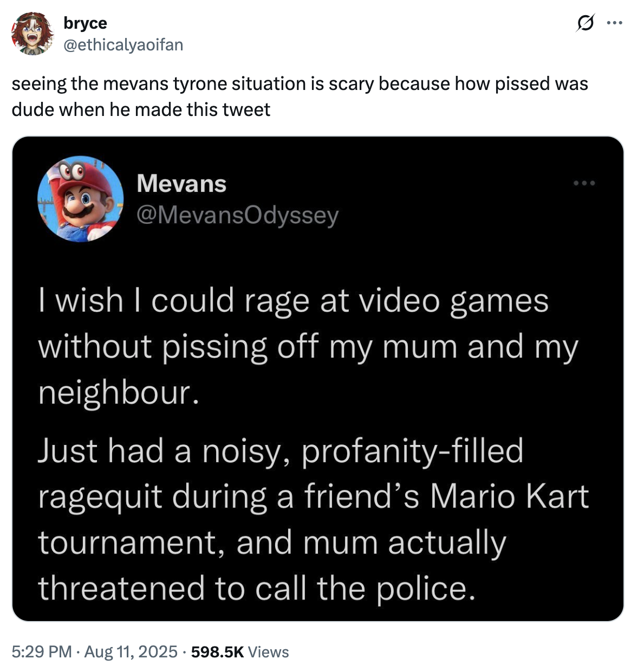Open the 598.5K Views count
Screen dimensions: 637x672
click(240, 651)
